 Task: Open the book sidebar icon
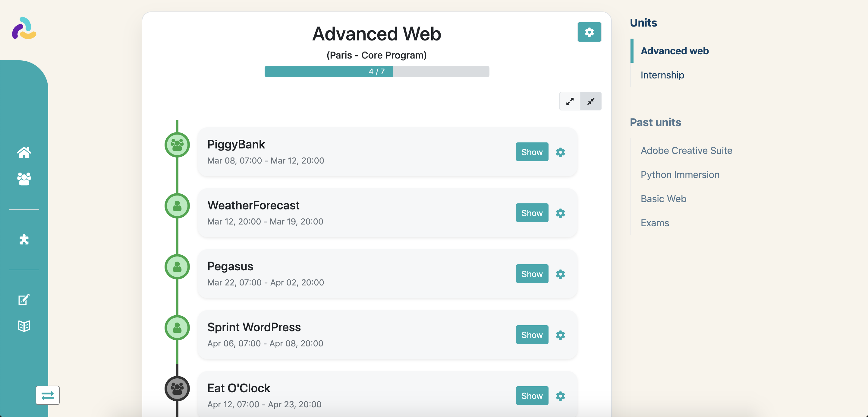(24, 326)
